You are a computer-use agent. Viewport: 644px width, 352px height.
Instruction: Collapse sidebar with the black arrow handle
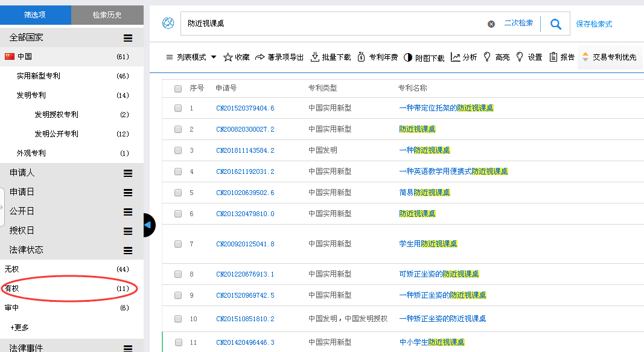pos(148,225)
